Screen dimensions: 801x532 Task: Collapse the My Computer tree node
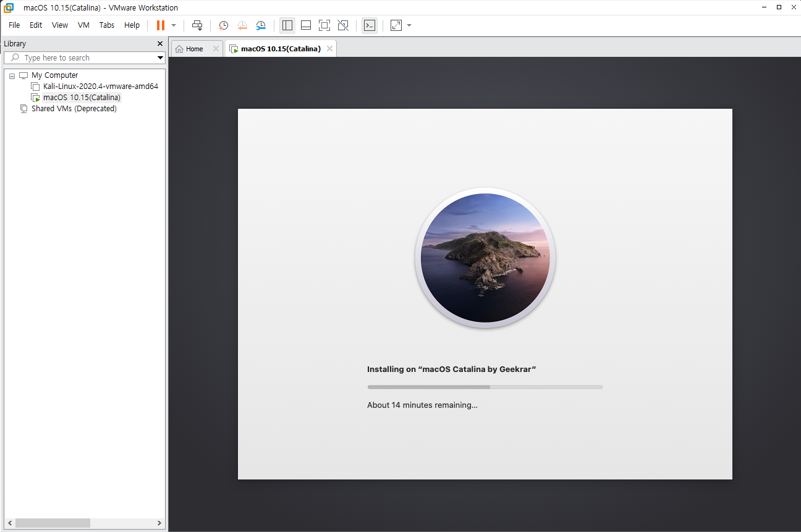[12, 75]
